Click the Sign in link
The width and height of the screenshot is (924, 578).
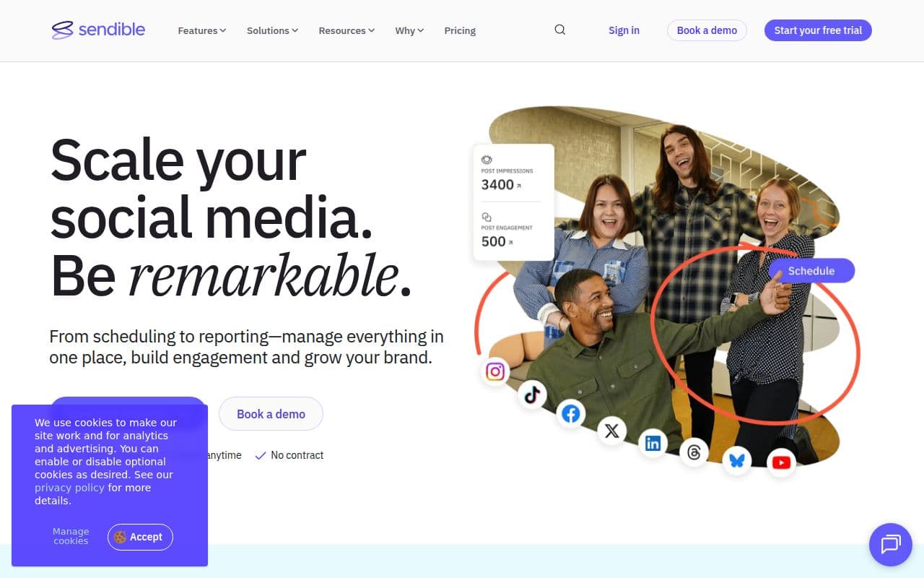click(x=624, y=30)
